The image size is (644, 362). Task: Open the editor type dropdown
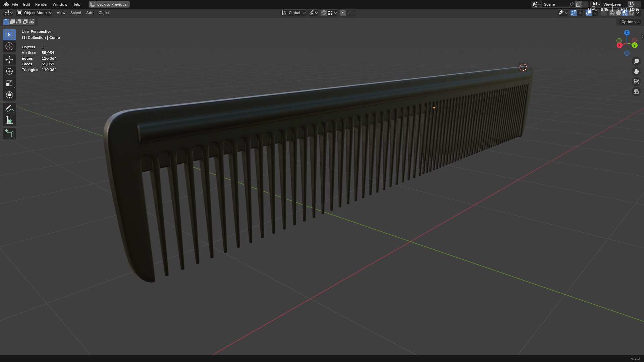8,13
